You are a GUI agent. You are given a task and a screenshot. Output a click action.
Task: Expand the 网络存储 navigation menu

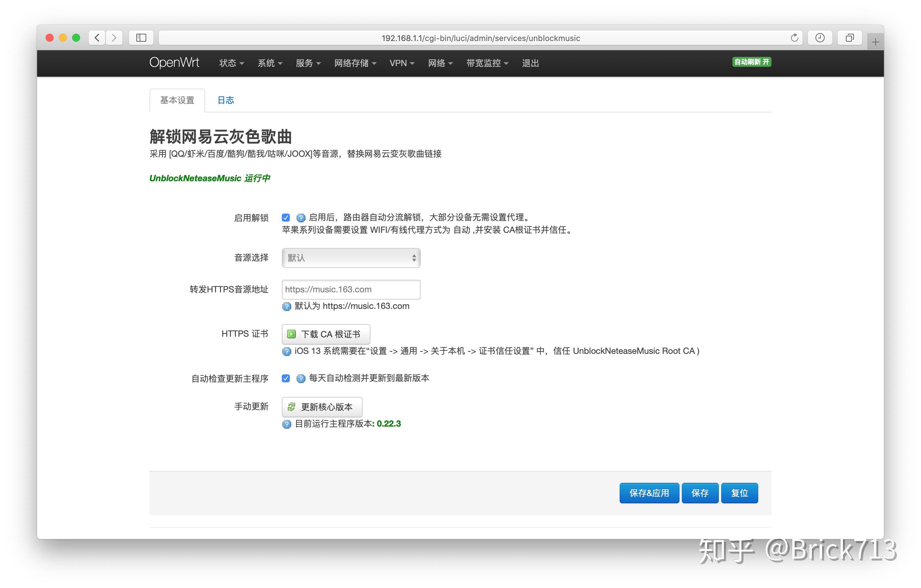[355, 63]
